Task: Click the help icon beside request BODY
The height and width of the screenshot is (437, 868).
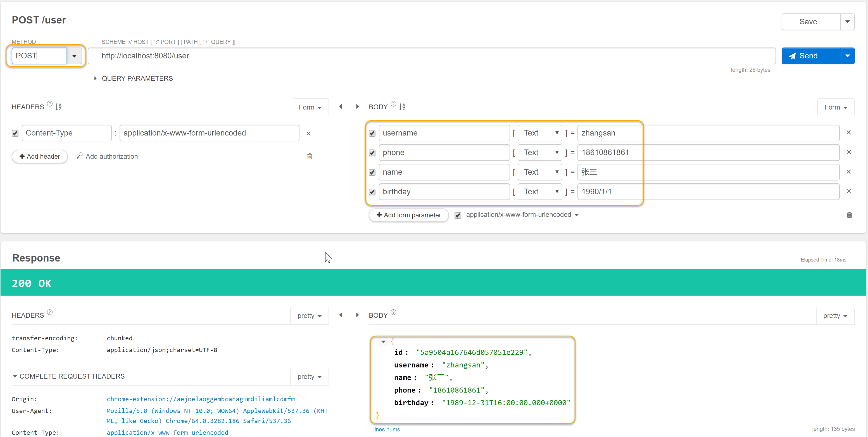Action: [393, 104]
